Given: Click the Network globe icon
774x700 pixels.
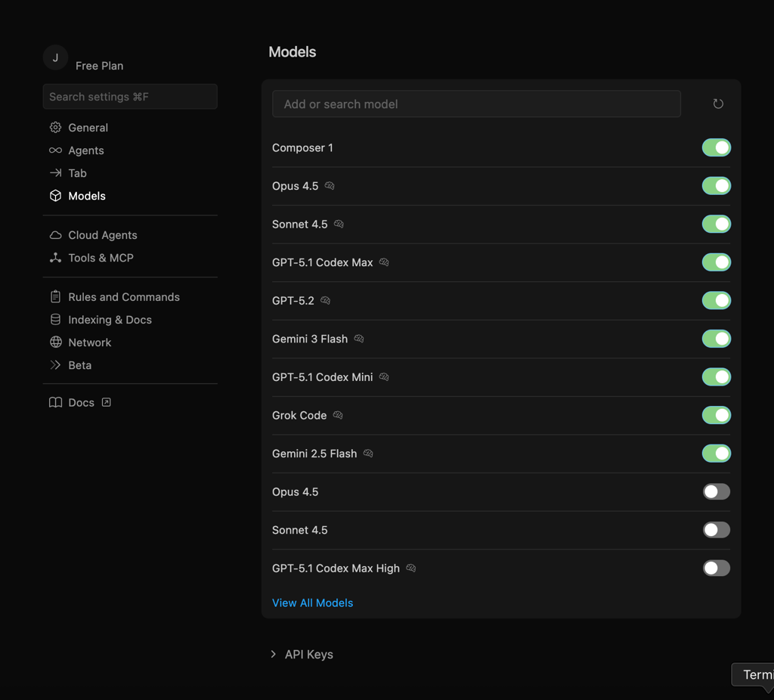Looking at the screenshot, I should coord(56,342).
